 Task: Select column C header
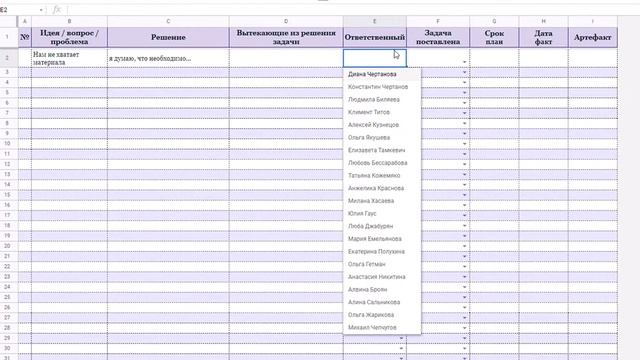click(168, 21)
